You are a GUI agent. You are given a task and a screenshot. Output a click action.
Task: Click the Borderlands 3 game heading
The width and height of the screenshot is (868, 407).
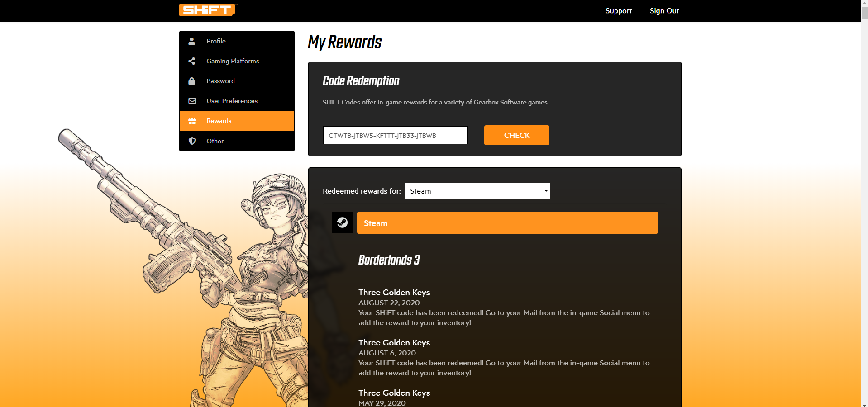pos(389,260)
